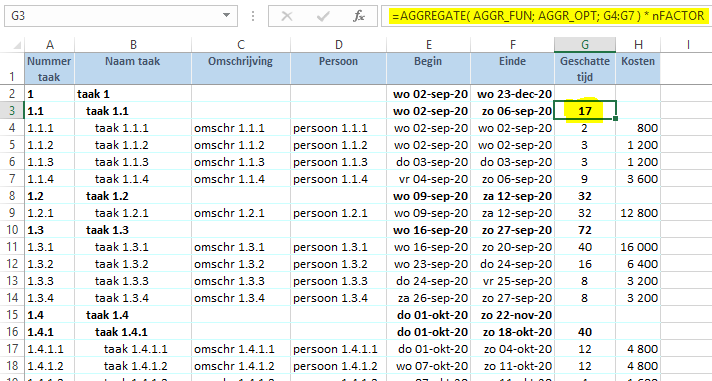Select column F header

point(512,45)
